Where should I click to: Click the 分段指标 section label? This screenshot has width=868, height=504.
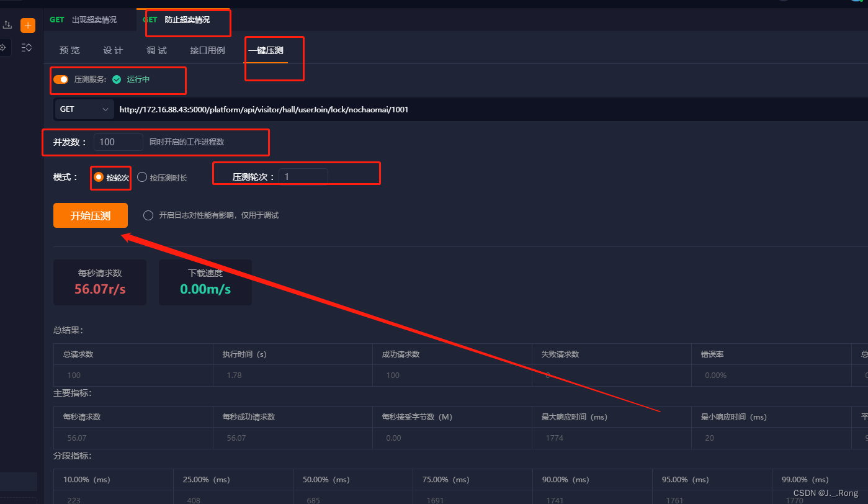click(x=72, y=456)
